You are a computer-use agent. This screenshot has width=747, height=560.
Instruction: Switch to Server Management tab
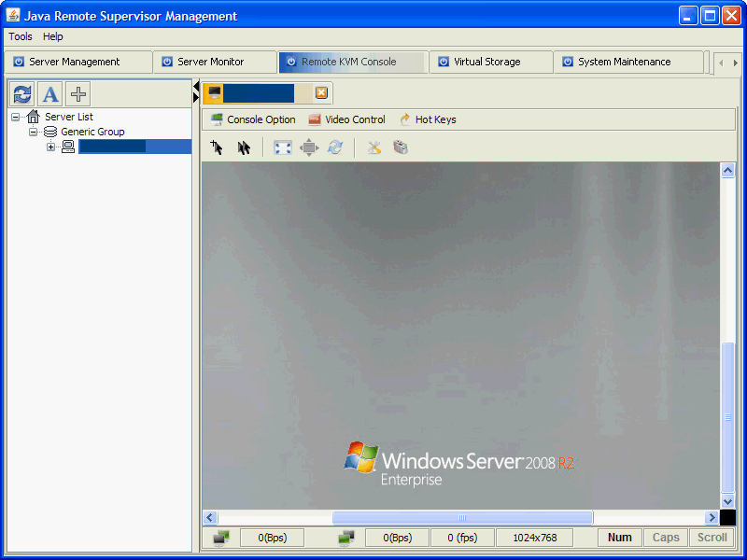tap(78, 62)
